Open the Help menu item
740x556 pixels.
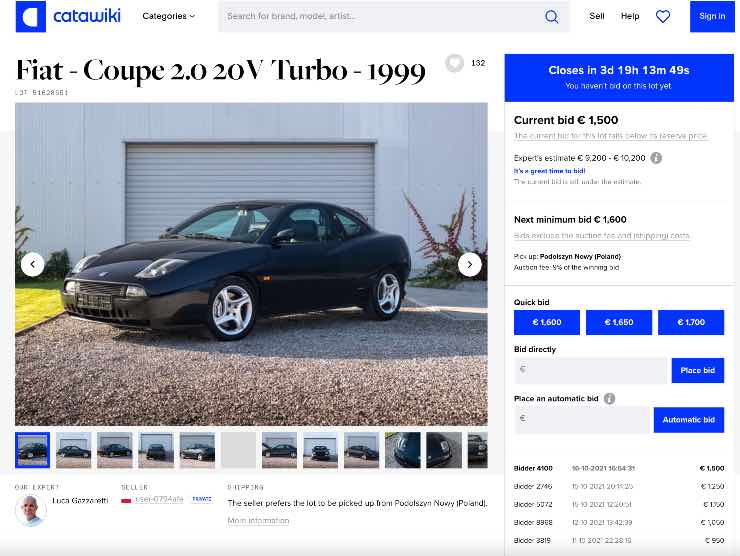click(630, 16)
